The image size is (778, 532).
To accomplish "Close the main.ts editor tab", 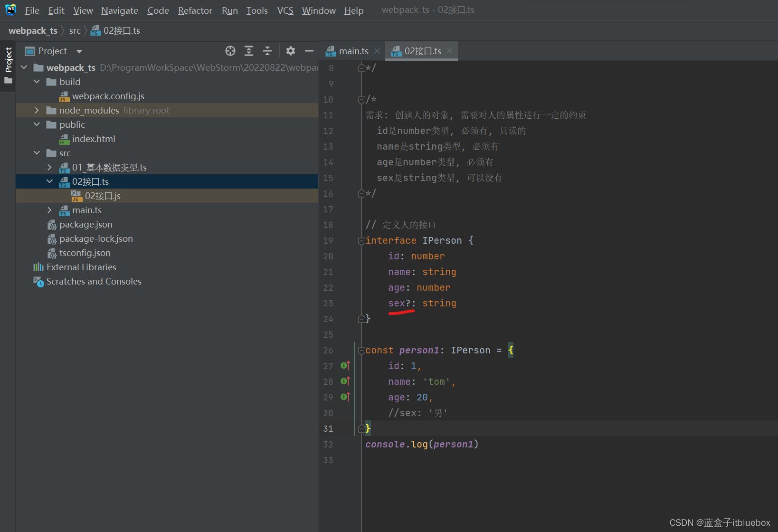I will tap(377, 51).
